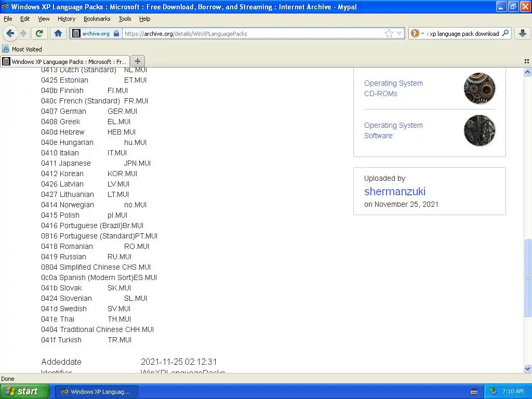This screenshot has width=532, height=399.
Task: Click the on-screen keyboard tray icon
Action: 474,392
